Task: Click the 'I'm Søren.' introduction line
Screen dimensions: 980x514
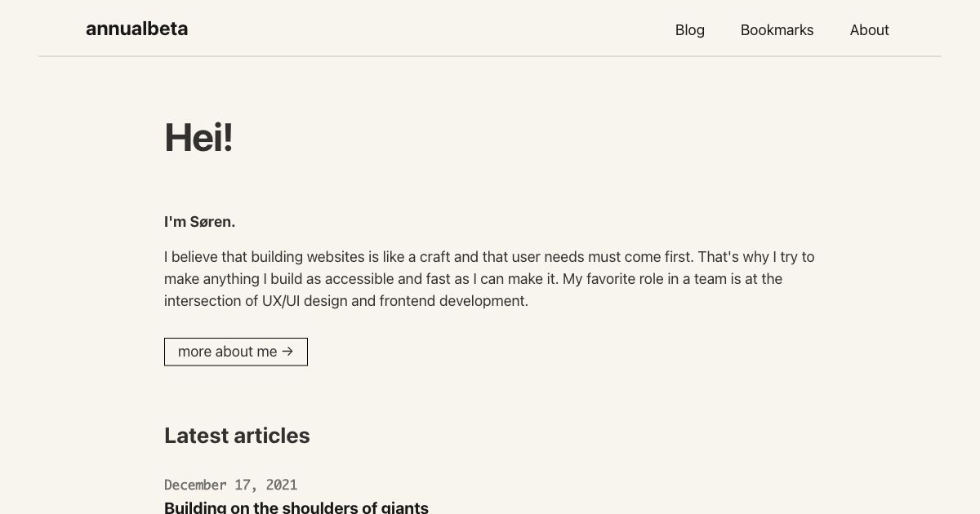Action: (199, 221)
